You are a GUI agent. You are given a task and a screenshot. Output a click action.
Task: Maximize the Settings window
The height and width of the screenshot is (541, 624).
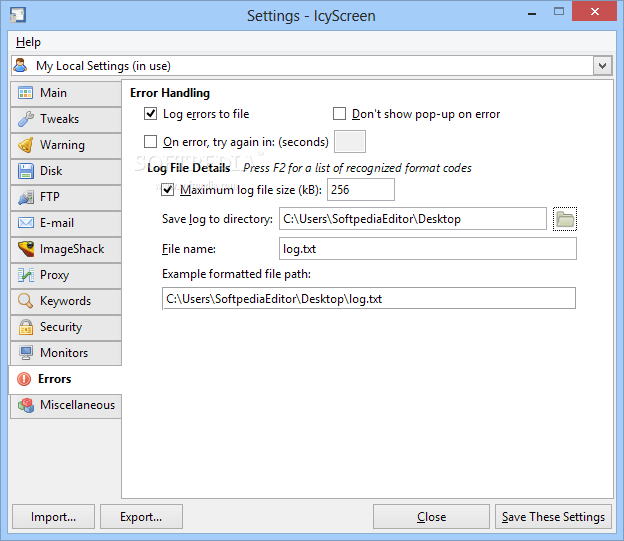tap(559, 12)
